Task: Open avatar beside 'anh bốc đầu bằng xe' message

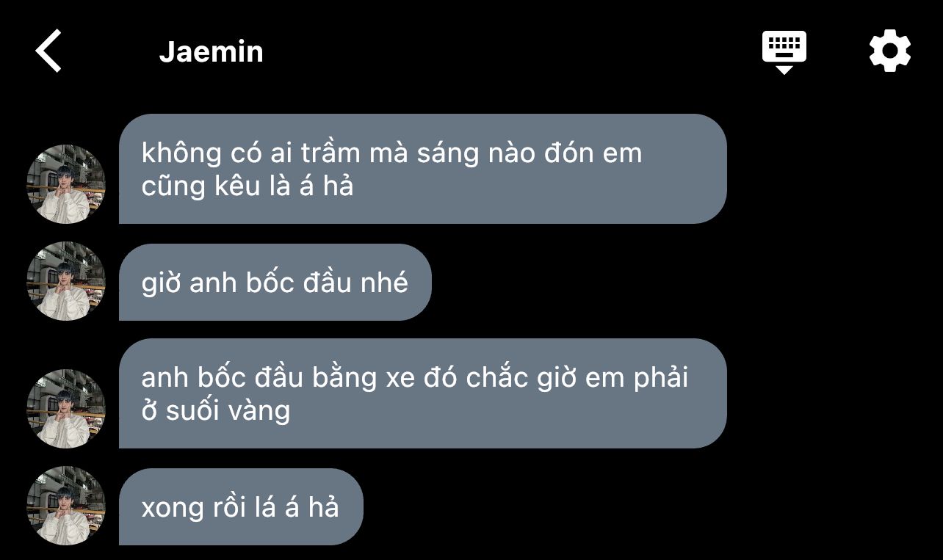Action: (66, 409)
